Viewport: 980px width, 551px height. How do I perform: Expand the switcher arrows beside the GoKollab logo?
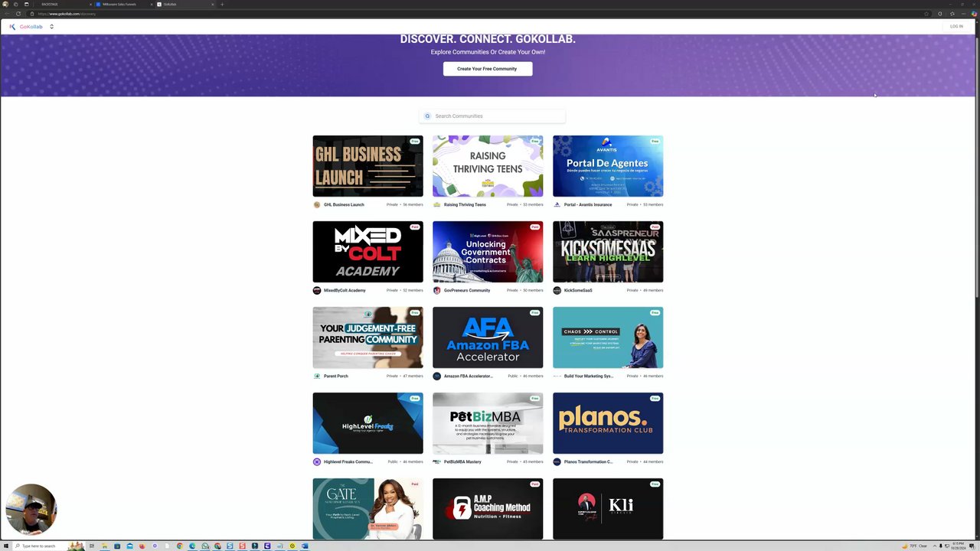tap(51, 27)
